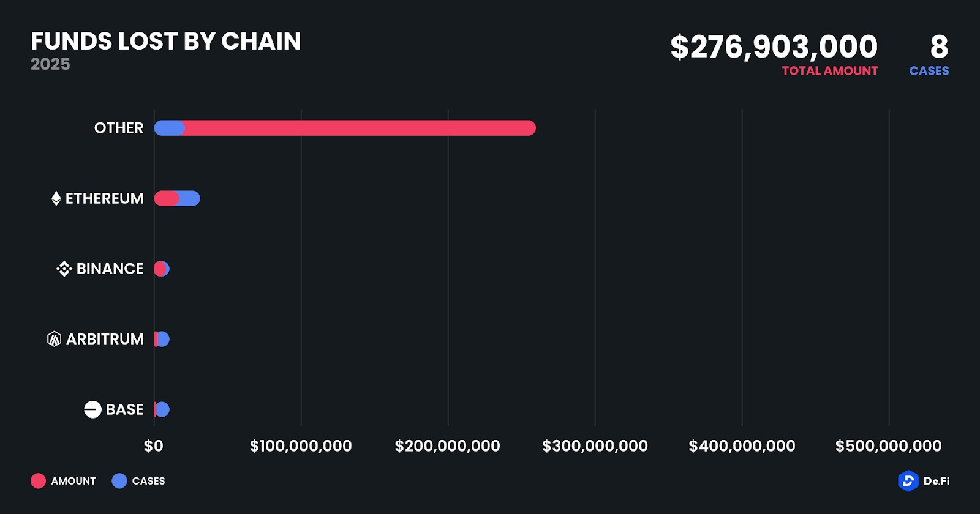Click the AMOUNT legend label
The image size is (980, 514).
[x=73, y=481]
